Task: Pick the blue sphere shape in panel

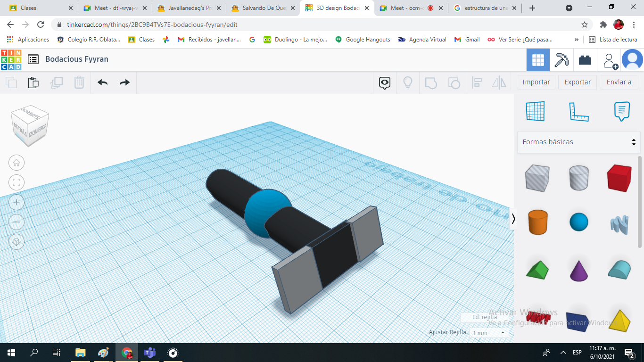Action: (x=579, y=222)
